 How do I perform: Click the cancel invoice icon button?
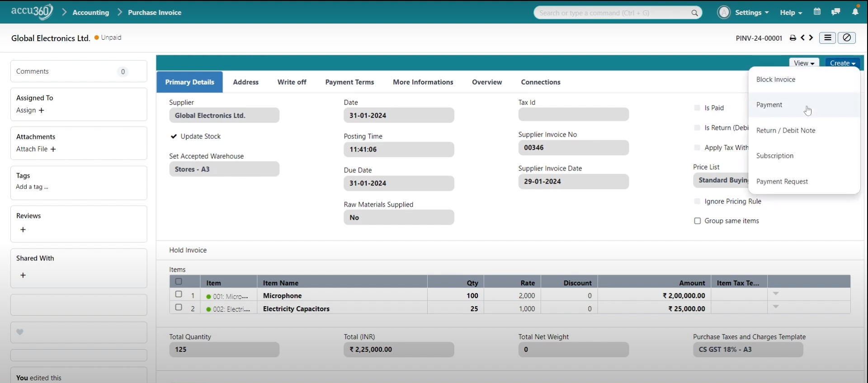pos(847,38)
